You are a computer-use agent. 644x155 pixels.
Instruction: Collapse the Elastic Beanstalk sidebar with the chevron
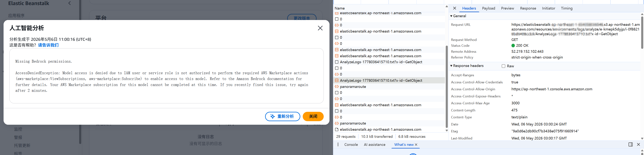click(70, 3)
